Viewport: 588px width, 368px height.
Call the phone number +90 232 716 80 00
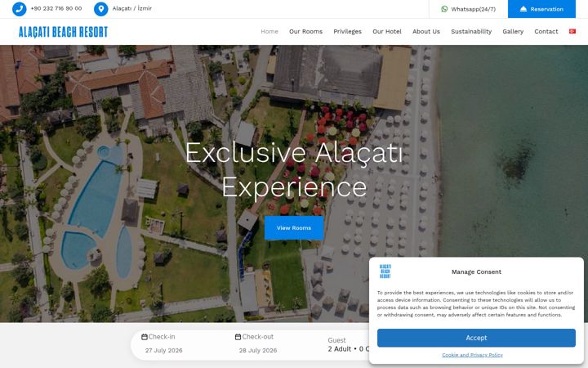(x=56, y=8)
